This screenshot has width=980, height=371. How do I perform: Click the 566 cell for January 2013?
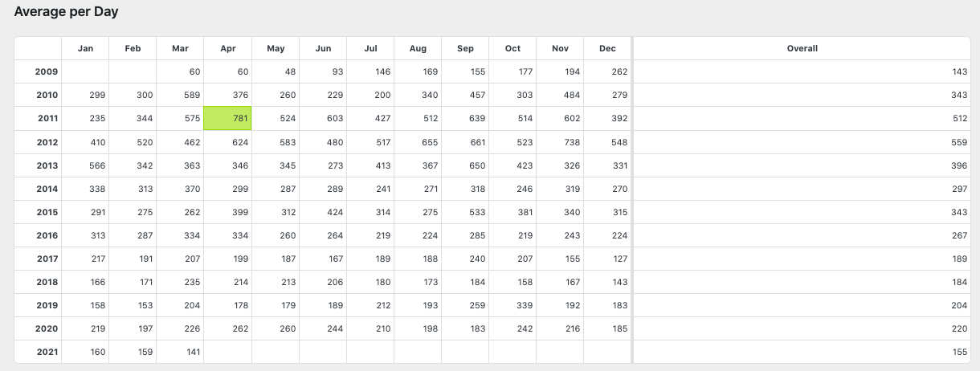(x=86, y=165)
